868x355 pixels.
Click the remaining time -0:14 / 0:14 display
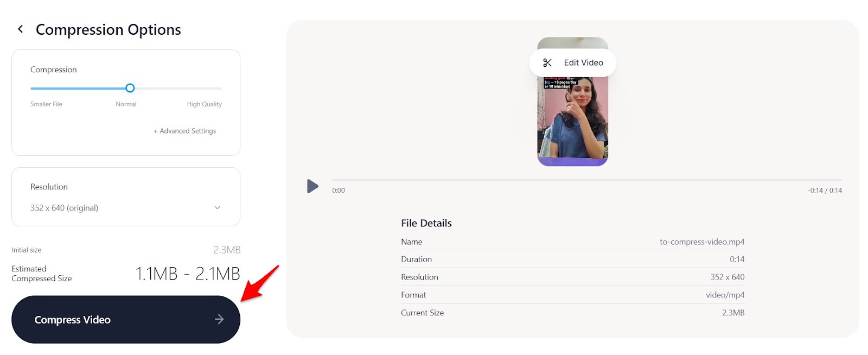[x=825, y=191]
